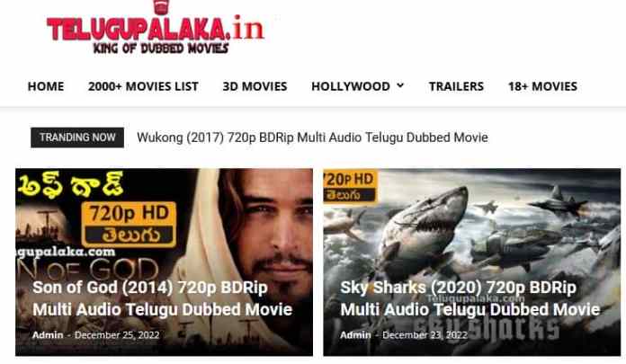Click the 720p HD badge on Sky Sharks

[x=351, y=187]
